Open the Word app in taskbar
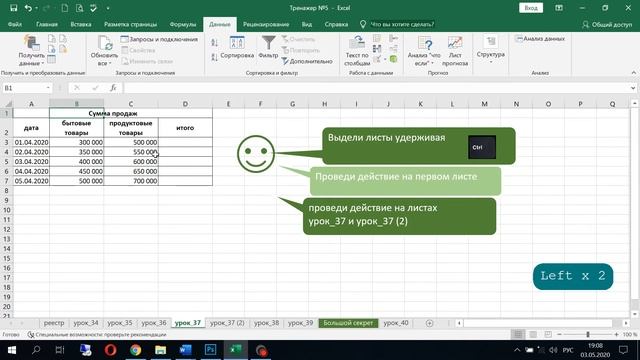 pyautogui.click(x=185, y=350)
